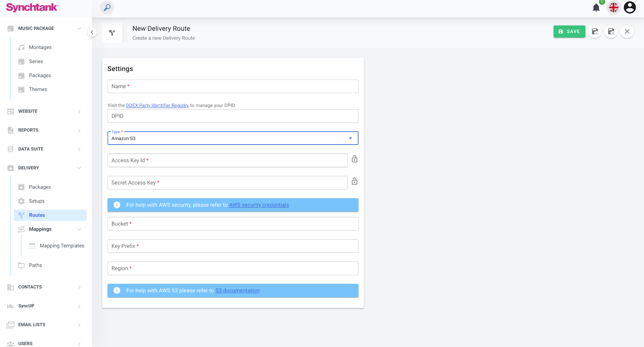Select Routes in the sidebar

(37, 215)
